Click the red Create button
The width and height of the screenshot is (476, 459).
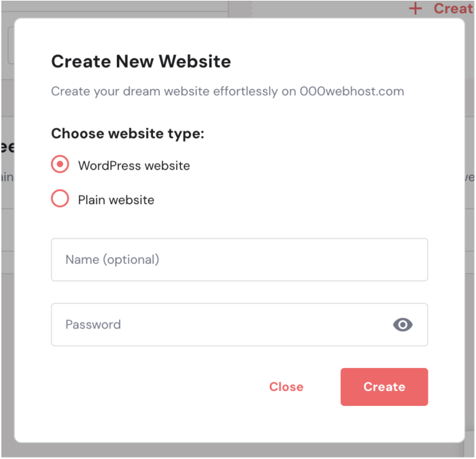click(384, 387)
